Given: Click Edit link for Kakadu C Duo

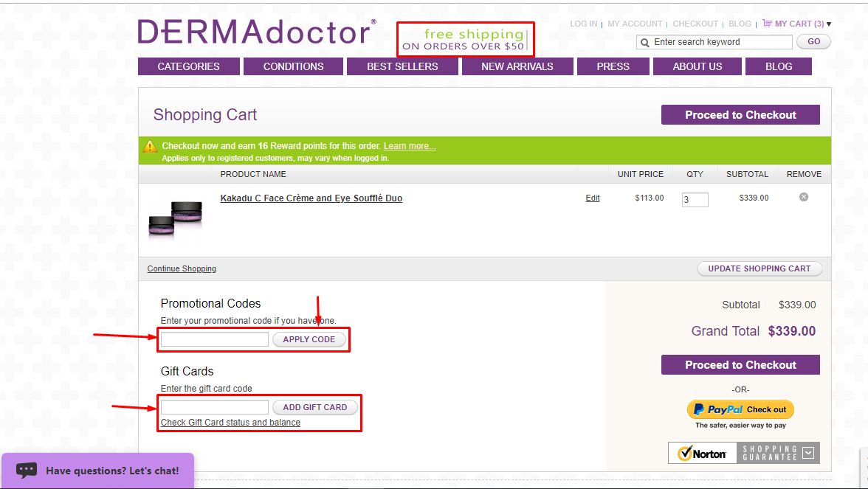Looking at the screenshot, I should (x=592, y=198).
